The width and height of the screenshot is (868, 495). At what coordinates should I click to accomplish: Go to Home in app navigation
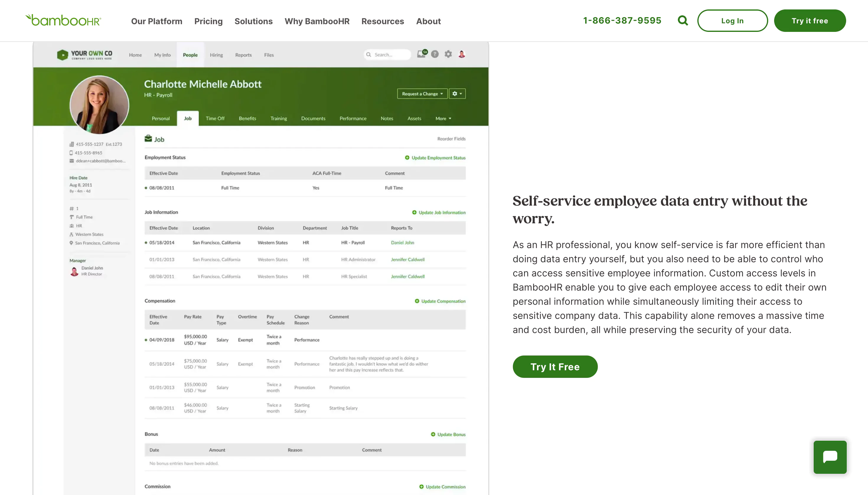tap(136, 55)
